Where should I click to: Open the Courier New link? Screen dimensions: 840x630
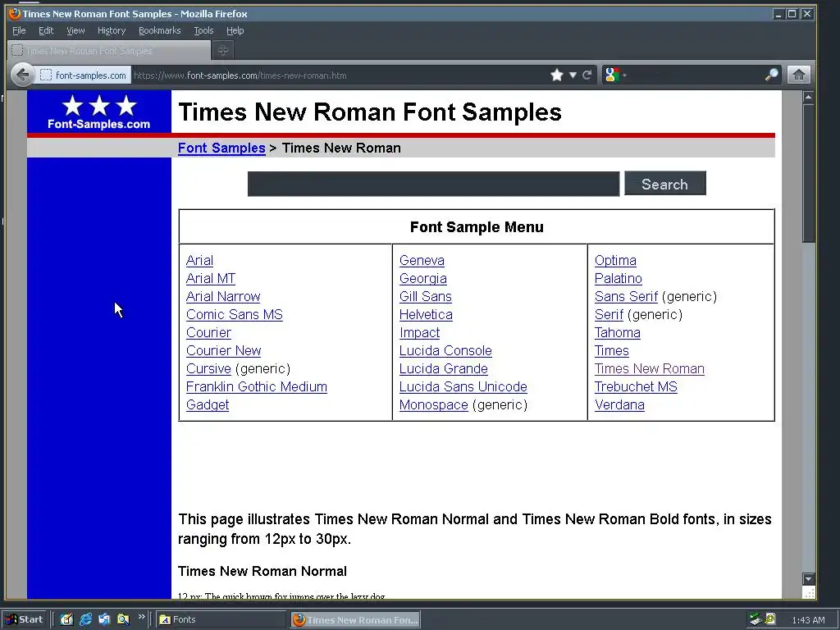[x=224, y=350]
